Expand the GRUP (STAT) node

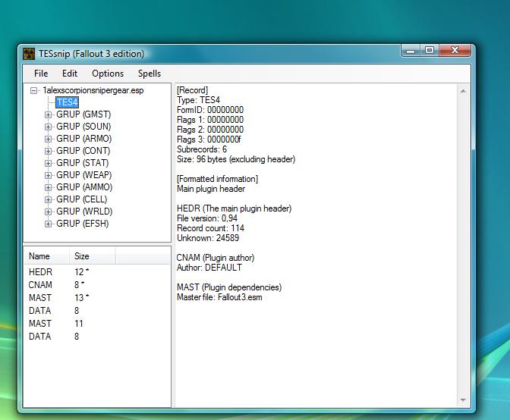click(x=48, y=163)
